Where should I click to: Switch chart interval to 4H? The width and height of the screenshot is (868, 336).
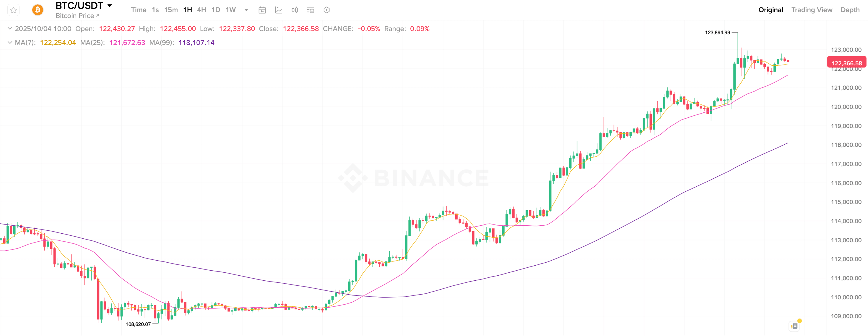(x=201, y=10)
